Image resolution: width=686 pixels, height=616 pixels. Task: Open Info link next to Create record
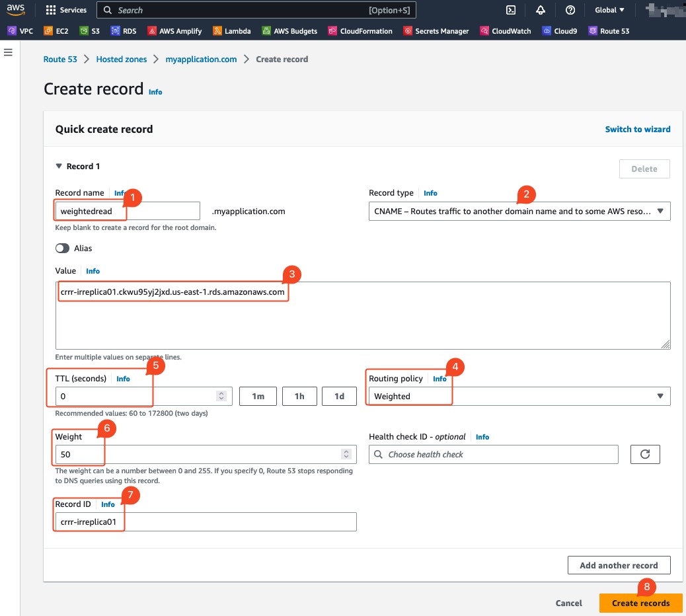(155, 92)
